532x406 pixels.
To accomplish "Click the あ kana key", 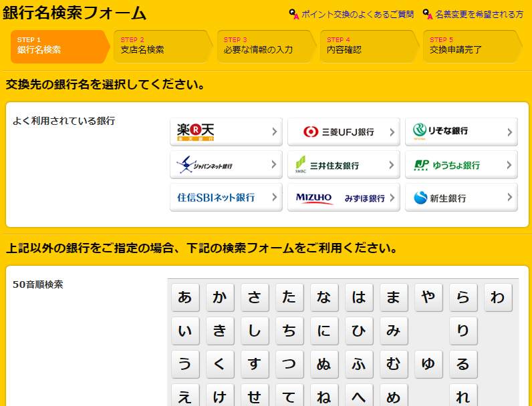I will 185,297.
